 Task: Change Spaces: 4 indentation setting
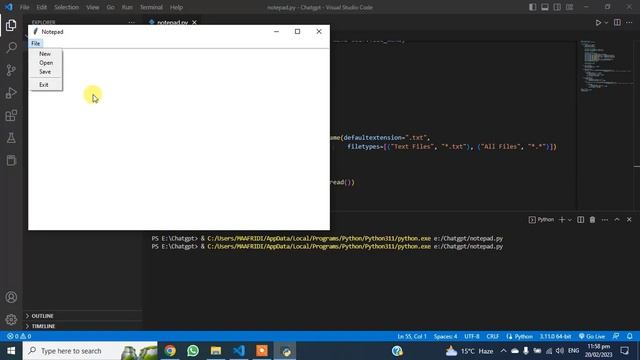pos(445,336)
